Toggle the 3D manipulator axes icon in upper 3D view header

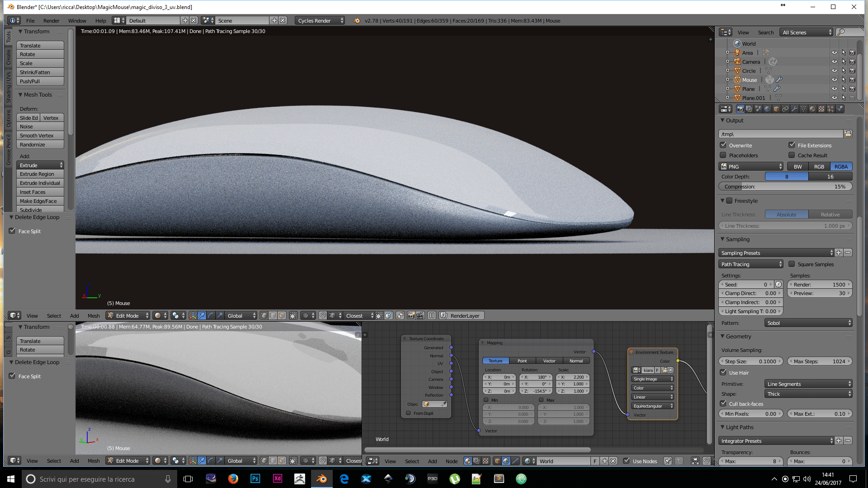coord(193,315)
